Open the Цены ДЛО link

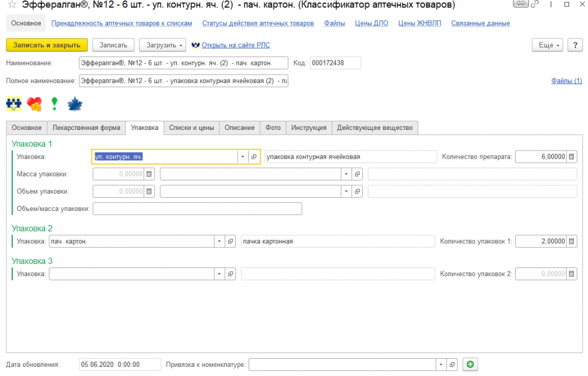tap(372, 24)
